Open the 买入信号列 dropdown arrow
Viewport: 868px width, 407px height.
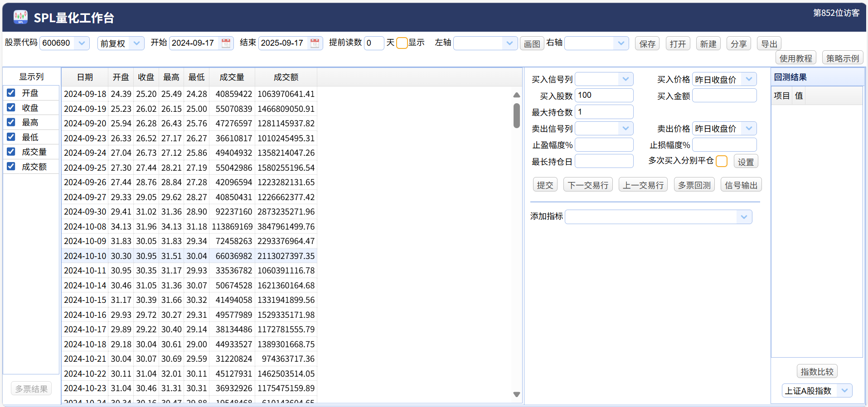[626, 79]
